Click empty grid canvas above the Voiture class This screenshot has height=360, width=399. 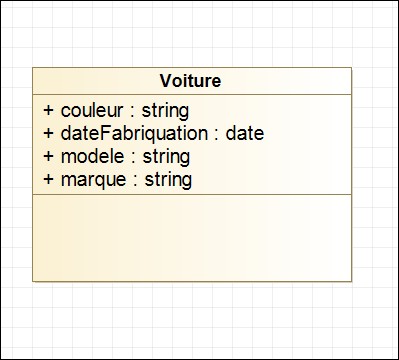(x=192, y=35)
